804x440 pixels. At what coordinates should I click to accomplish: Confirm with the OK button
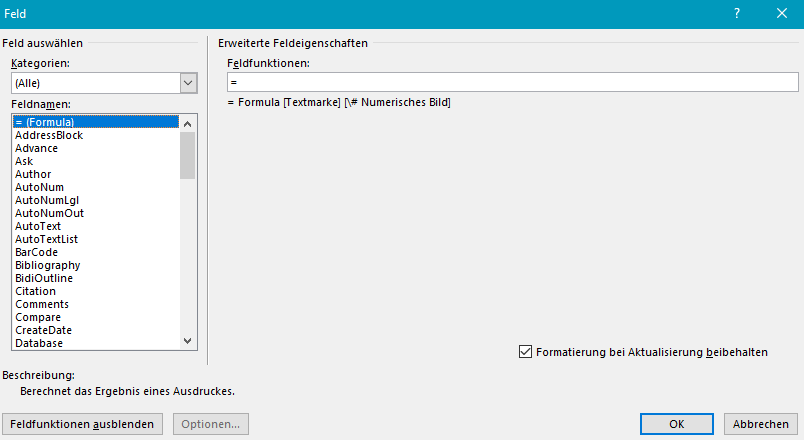pyautogui.click(x=677, y=424)
